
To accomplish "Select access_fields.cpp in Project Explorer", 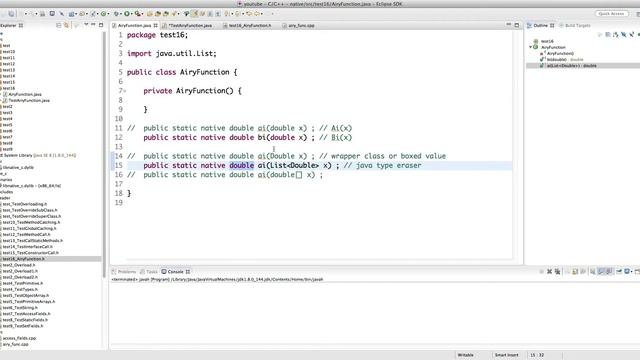I will point(19,338).
